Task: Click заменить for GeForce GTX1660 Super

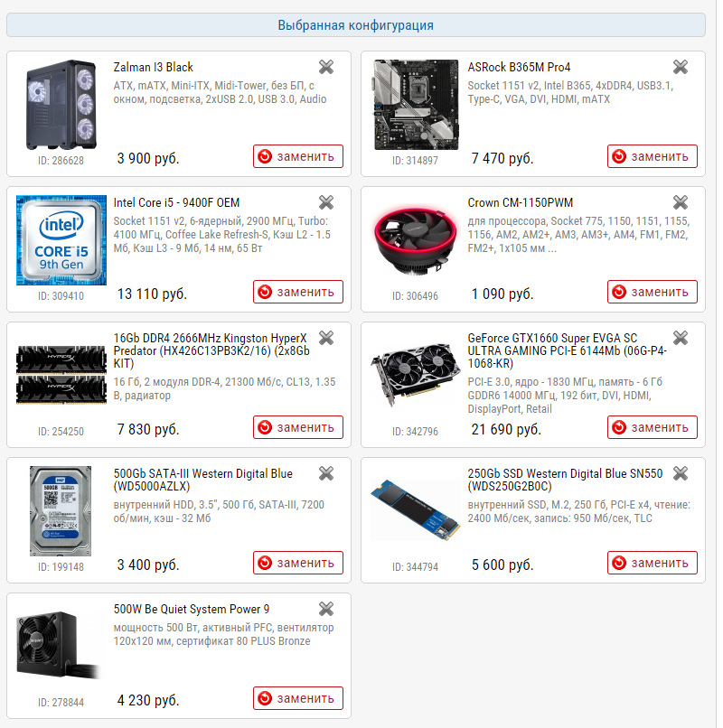Action: pyautogui.click(x=652, y=427)
